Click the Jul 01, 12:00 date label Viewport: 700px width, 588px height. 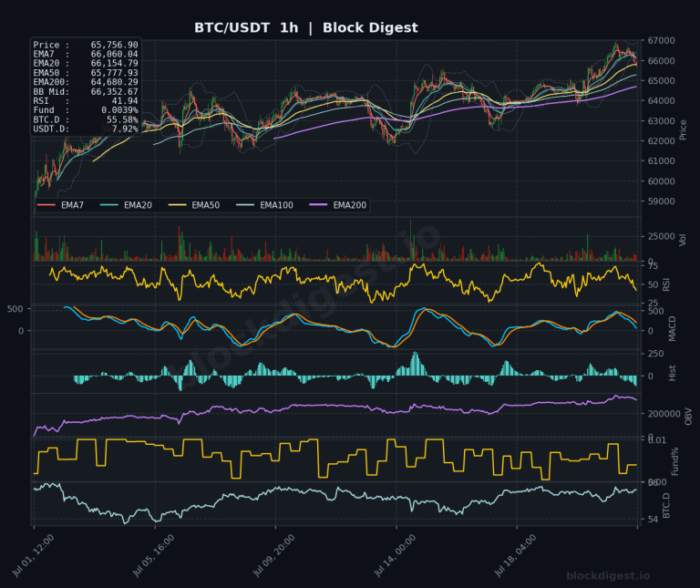[34, 556]
